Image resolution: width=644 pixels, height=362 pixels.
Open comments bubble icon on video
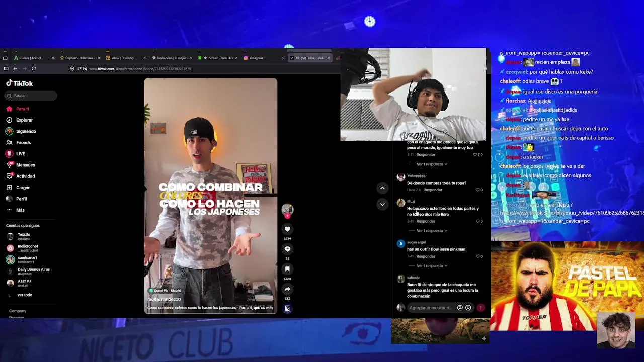(287, 249)
